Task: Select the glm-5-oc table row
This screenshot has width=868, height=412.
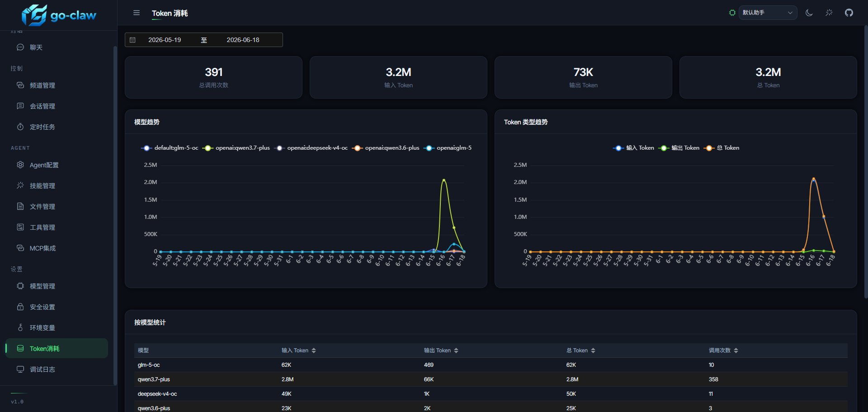Action: click(x=491, y=365)
